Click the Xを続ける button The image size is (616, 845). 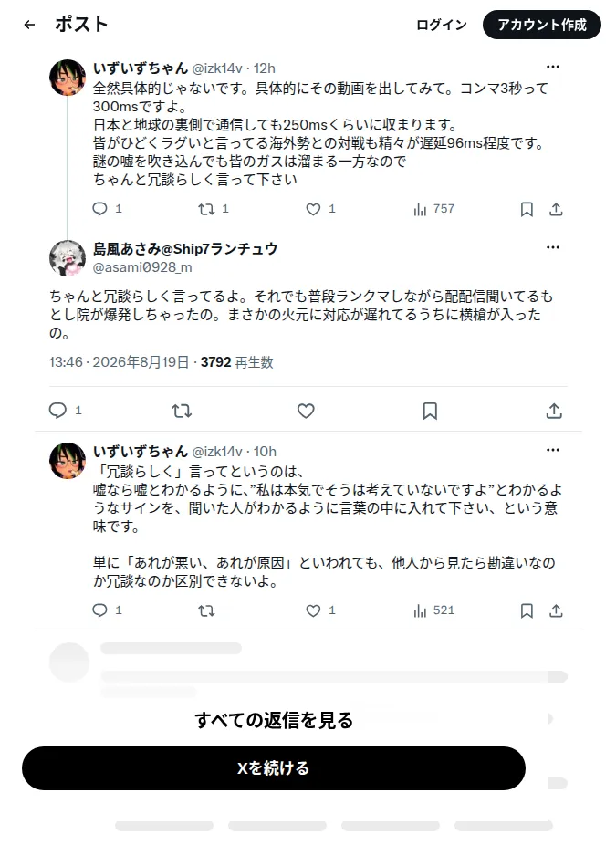[274, 768]
